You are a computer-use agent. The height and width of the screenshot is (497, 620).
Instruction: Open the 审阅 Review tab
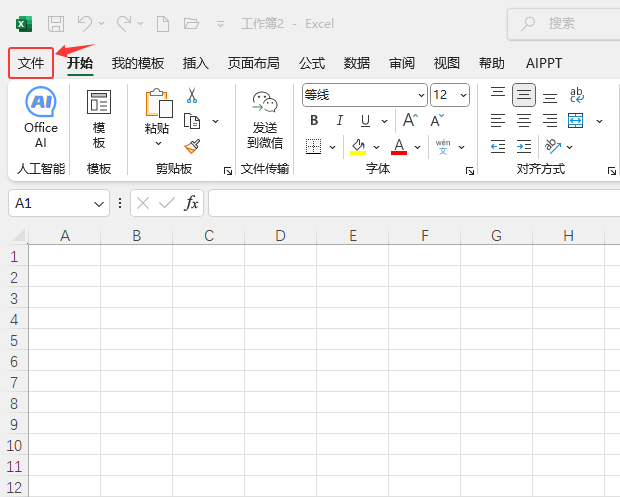[x=402, y=63]
